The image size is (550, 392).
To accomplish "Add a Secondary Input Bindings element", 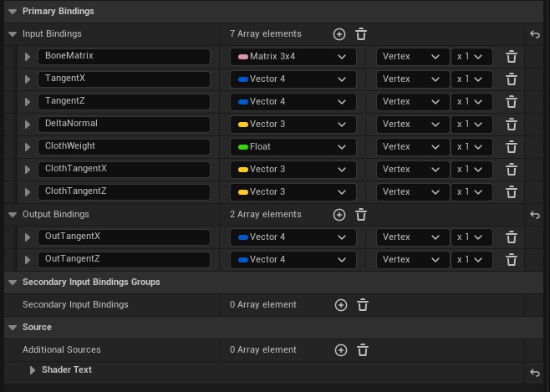I will click(x=340, y=305).
